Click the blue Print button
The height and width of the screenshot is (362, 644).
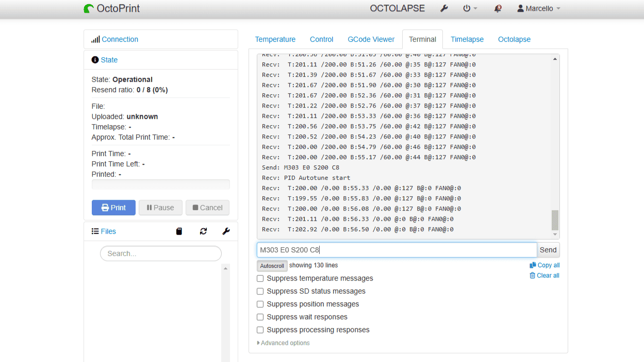pyautogui.click(x=113, y=208)
